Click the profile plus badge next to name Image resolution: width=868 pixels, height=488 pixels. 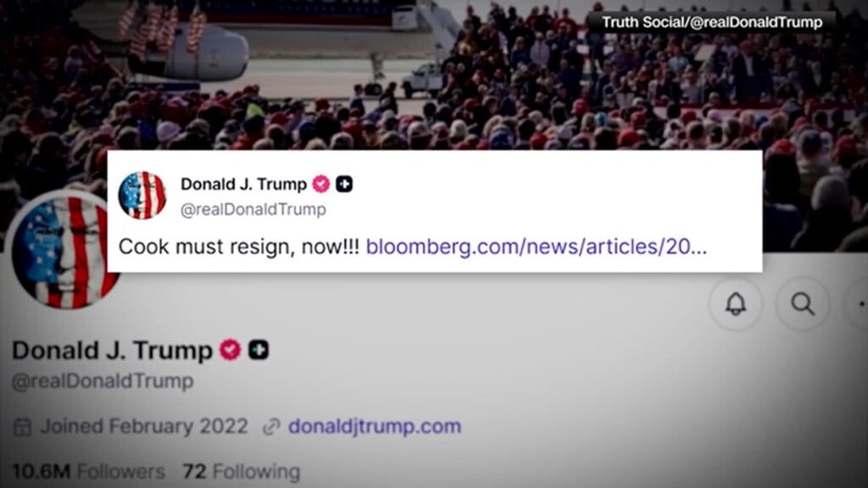259,350
